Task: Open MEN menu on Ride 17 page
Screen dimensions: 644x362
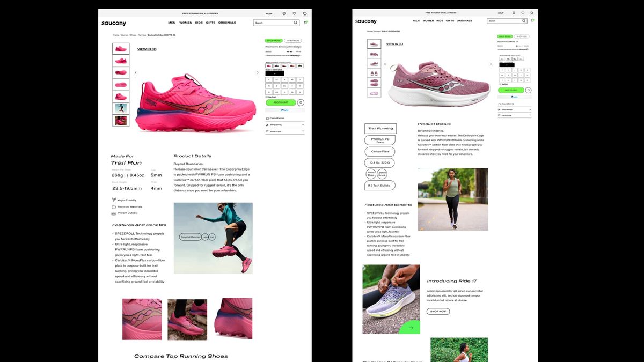Action: tap(416, 21)
